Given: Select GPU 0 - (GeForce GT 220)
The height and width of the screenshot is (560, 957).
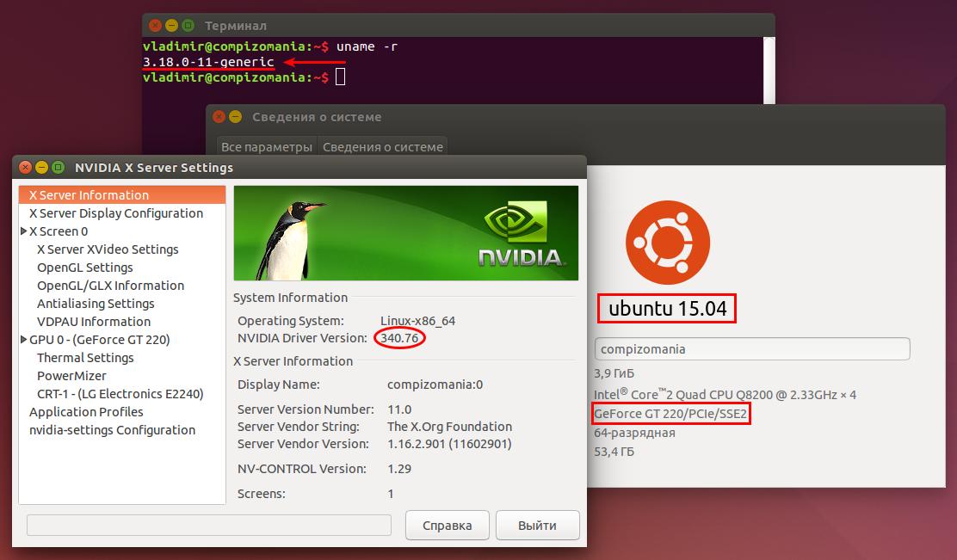Looking at the screenshot, I should 100,340.
